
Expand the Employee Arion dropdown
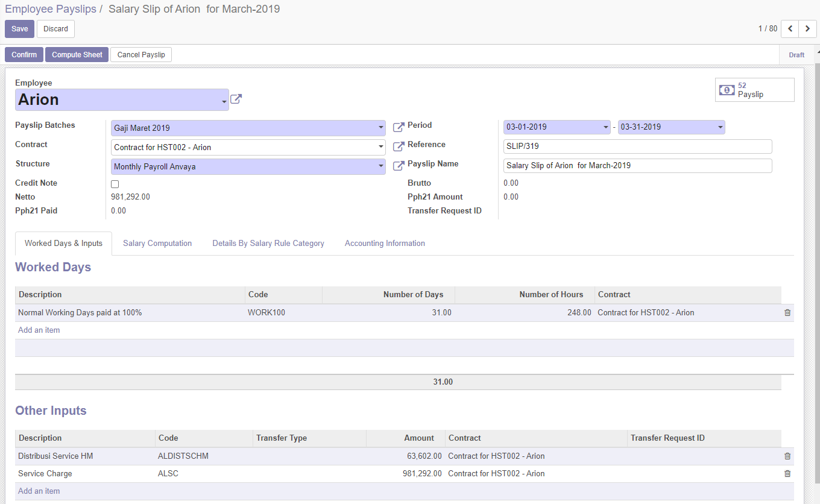coord(224,102)
